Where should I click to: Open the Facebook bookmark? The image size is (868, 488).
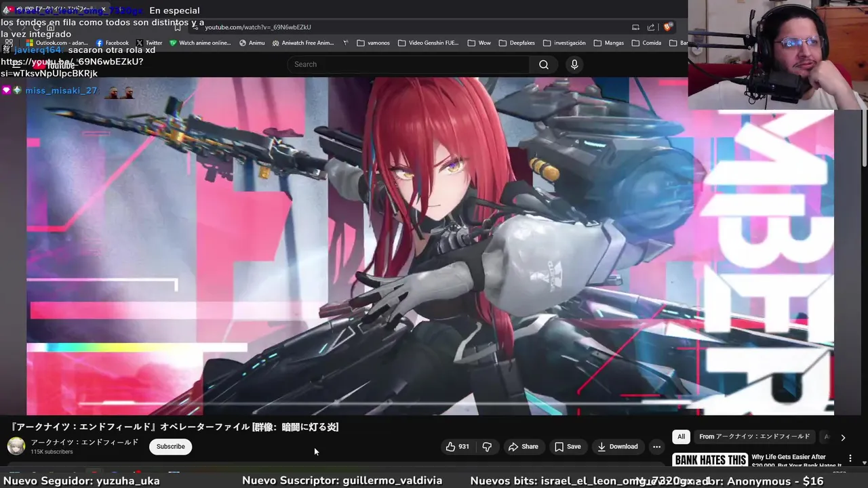(112, 43)
